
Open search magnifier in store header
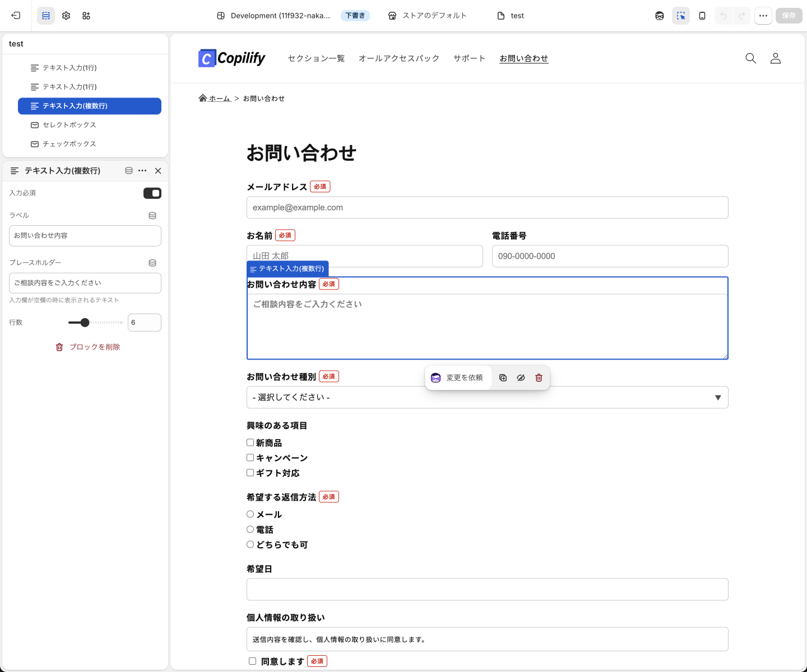coord(751,58)
